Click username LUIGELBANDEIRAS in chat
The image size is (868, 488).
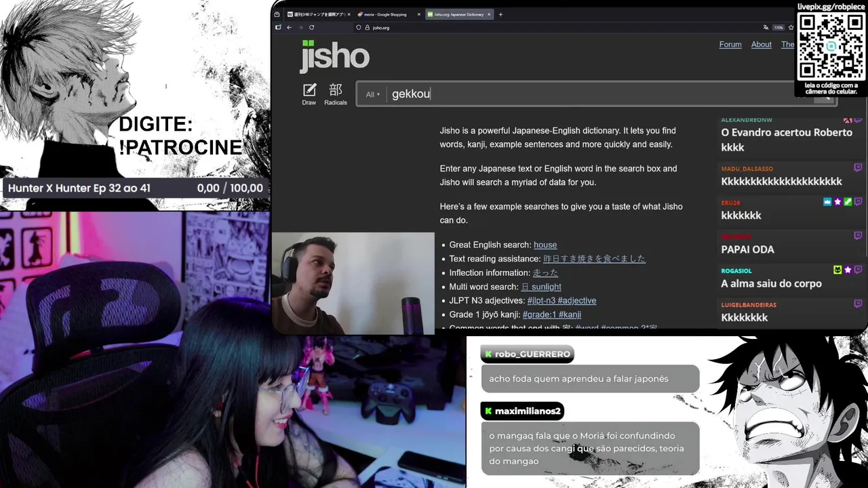coord(749,305)
